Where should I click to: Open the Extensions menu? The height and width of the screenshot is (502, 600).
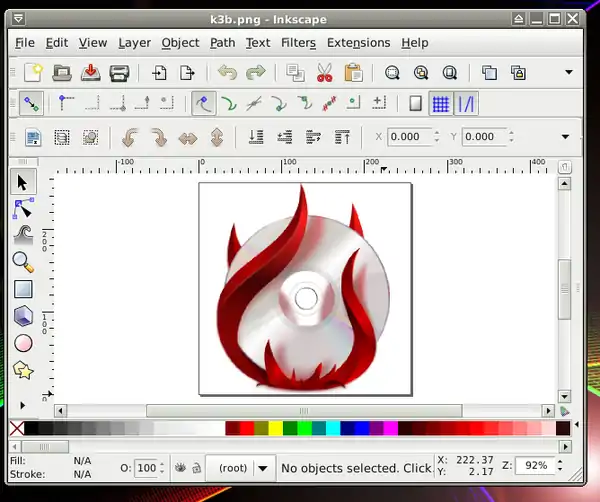click(358, 42)
